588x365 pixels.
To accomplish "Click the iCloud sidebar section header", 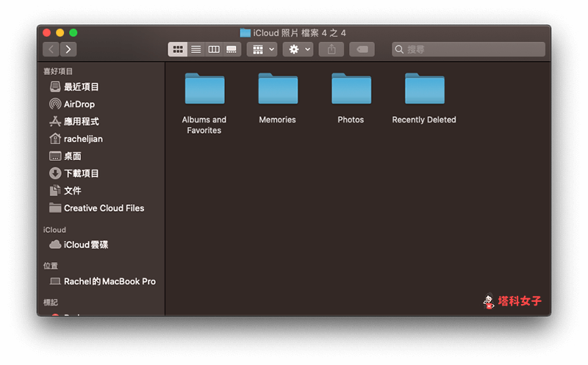I will [54, 230].
